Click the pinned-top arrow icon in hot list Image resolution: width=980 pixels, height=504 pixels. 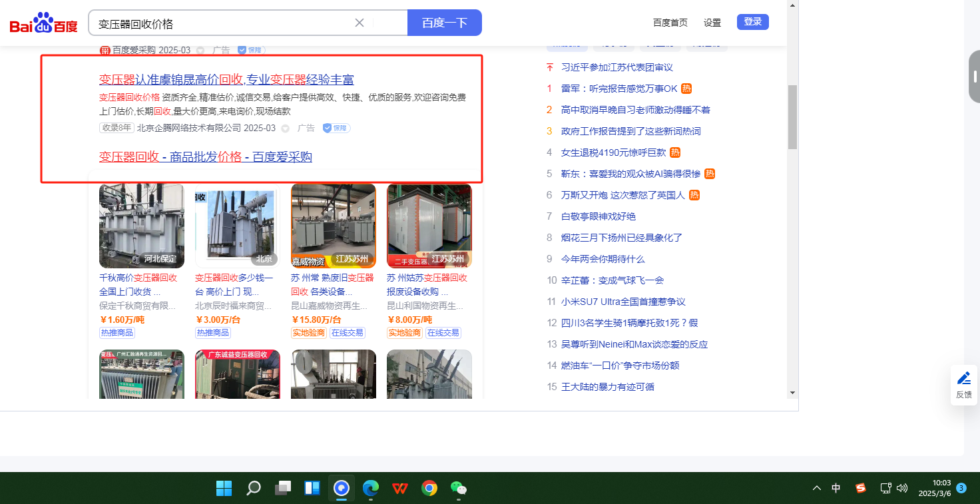[550, 67]
